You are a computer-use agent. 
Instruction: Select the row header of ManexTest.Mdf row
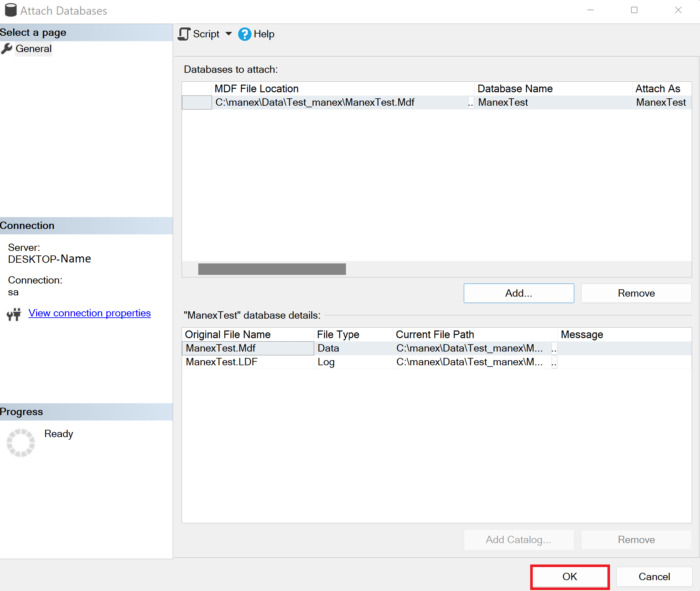pyautogui.click(x=197, y=102)
